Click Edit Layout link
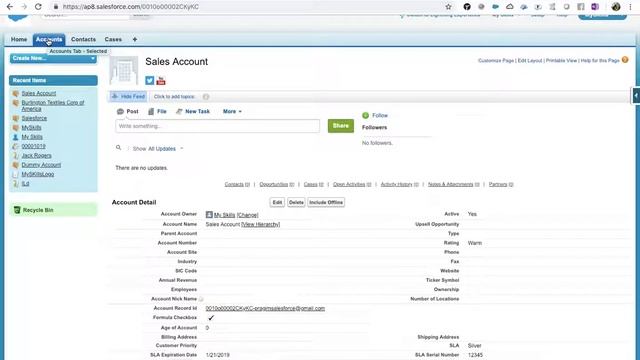640x360 pixels. coord(530,60)
